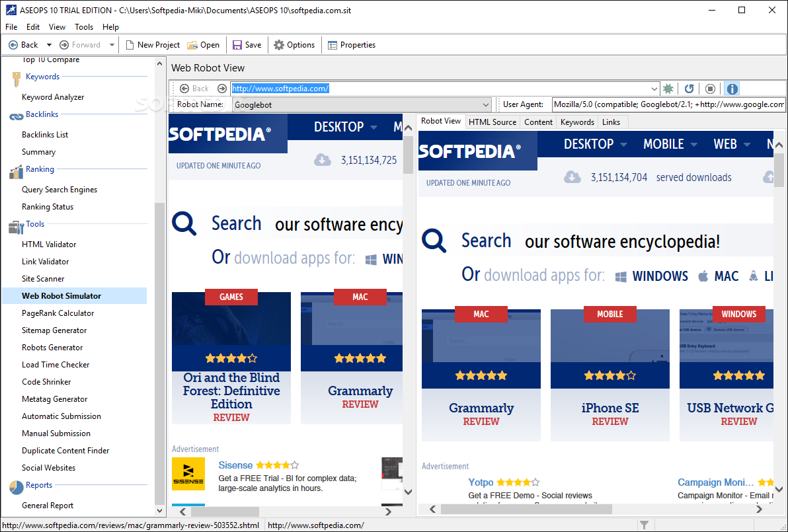
Task: Switch to the Content tab
Action: coord(538,122)
